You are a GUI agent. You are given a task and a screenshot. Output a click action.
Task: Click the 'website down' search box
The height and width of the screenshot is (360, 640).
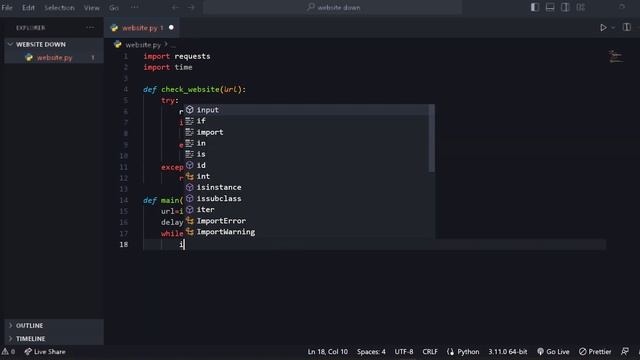(x=333, y=7)
